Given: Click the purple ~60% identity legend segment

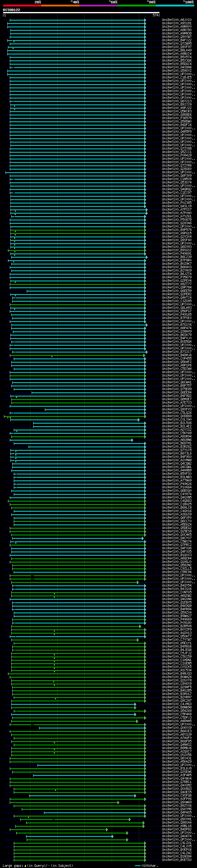Looking at the screenshot, I should pyautogui.click(x=98, y=6).
